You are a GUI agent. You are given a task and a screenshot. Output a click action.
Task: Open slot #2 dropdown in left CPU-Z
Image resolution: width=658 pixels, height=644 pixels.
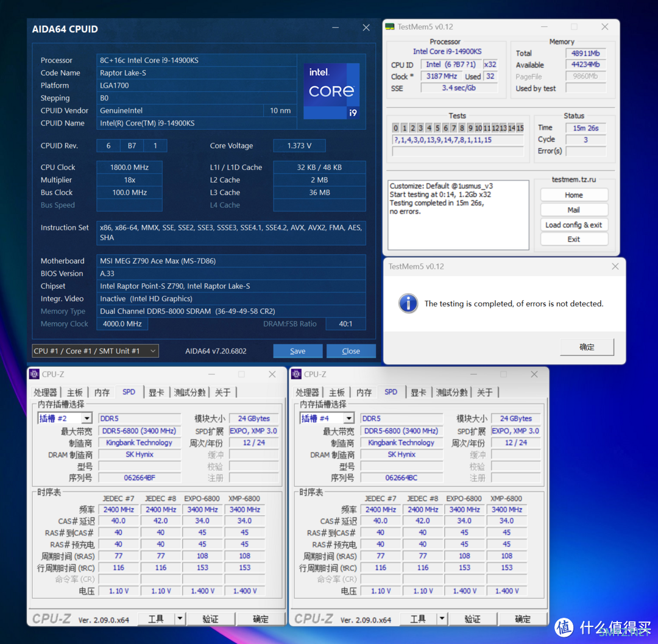pyautogui.click(x=87, y=419)
